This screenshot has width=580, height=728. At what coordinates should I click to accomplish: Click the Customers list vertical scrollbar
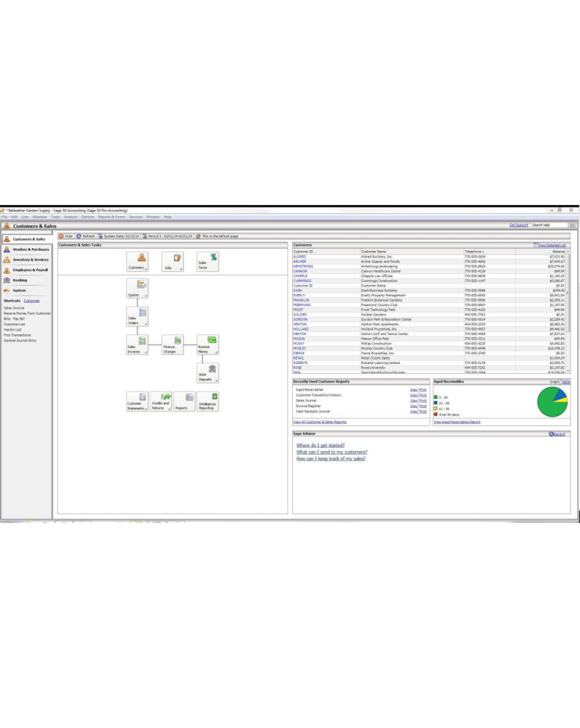coord(568,311)
